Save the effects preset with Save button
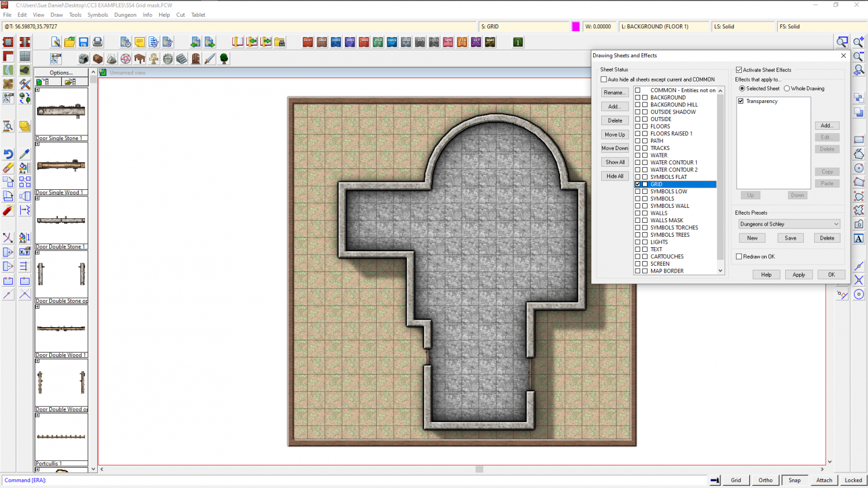 [x=790, y=238]
